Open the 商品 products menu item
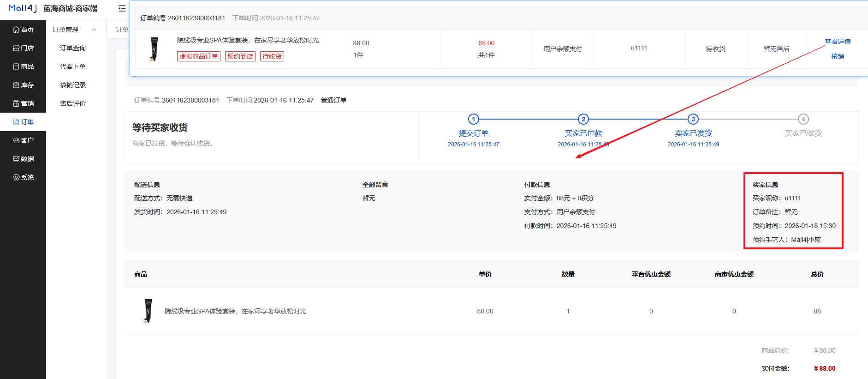Screen dimensions: 868x379 [23, 66]
